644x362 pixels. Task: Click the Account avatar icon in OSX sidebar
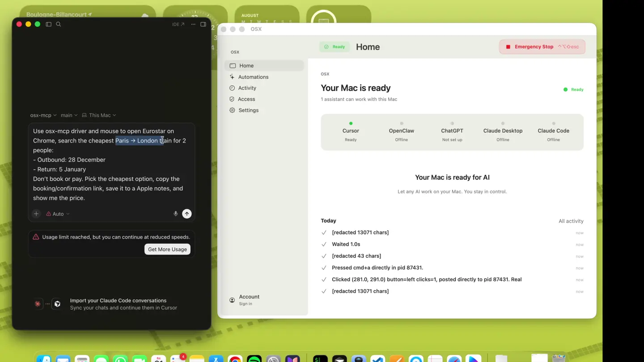coord(232,300)
